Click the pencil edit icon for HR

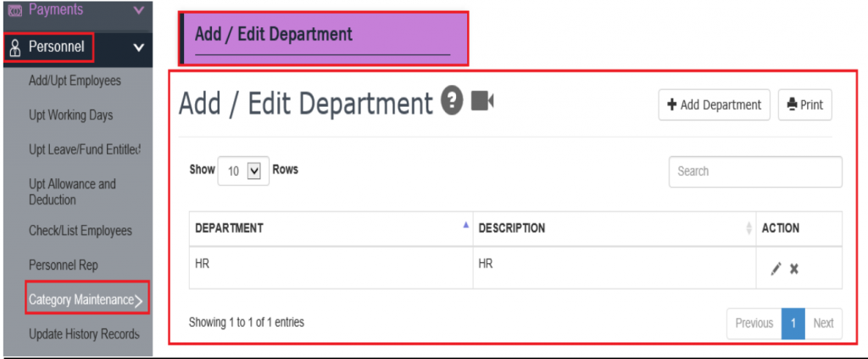click(x=776, y=269)
